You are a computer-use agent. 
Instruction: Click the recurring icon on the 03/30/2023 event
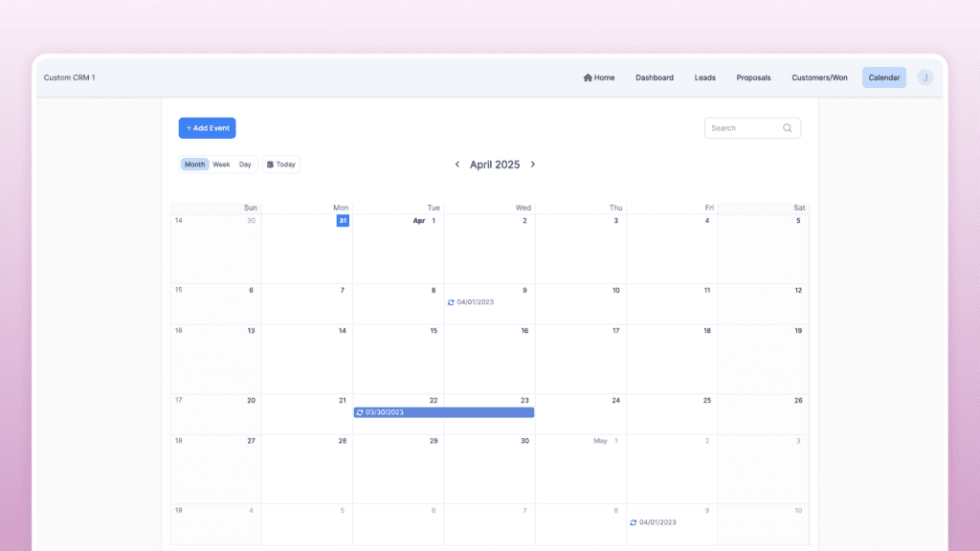point(359,412)
